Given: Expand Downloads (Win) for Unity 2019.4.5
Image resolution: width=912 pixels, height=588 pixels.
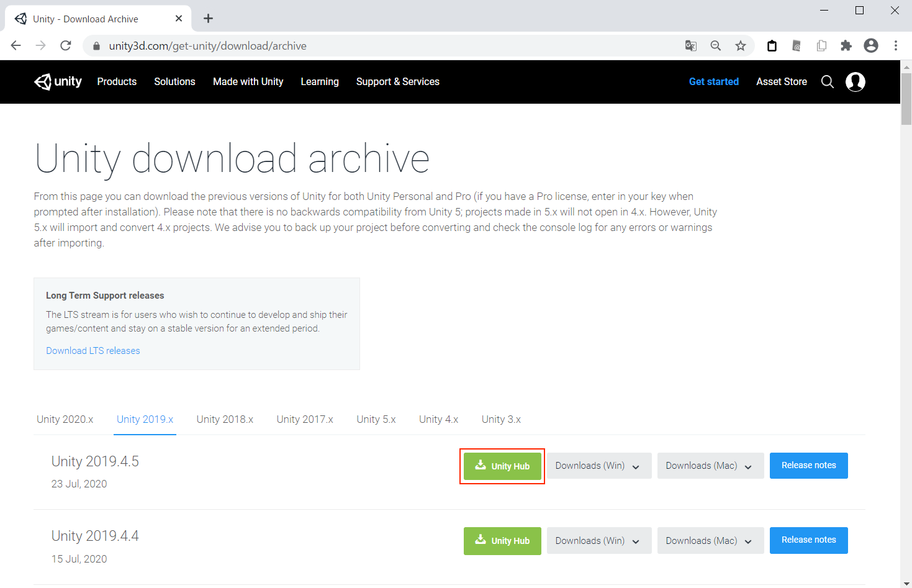Looking at the screenshot, I should tap(598, 466).
